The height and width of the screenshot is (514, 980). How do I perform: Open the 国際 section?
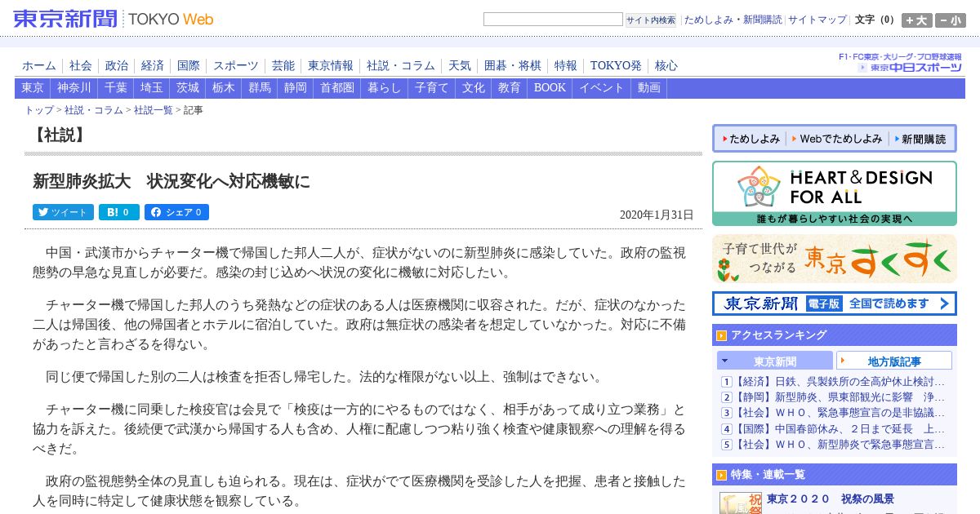click(189, 66)
